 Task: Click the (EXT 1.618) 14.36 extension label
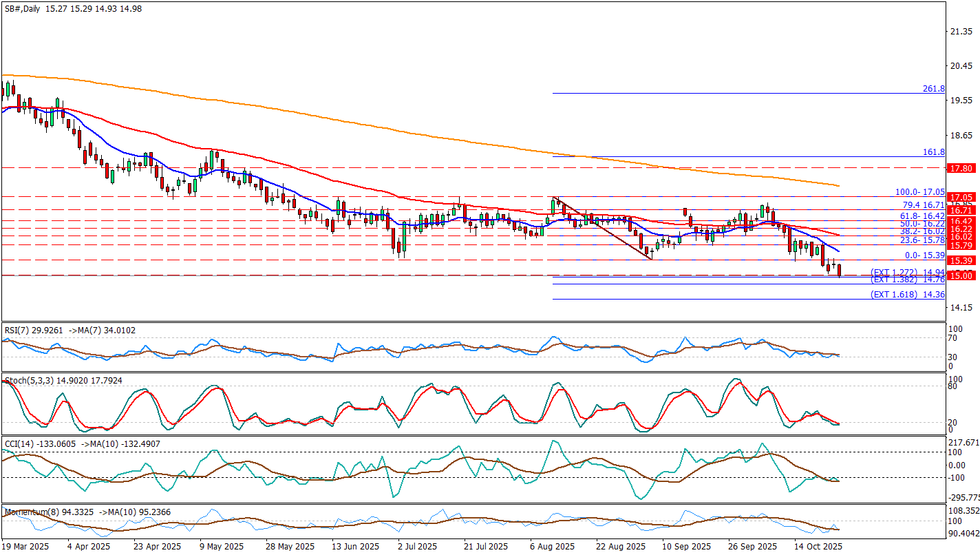click(908, 294)
